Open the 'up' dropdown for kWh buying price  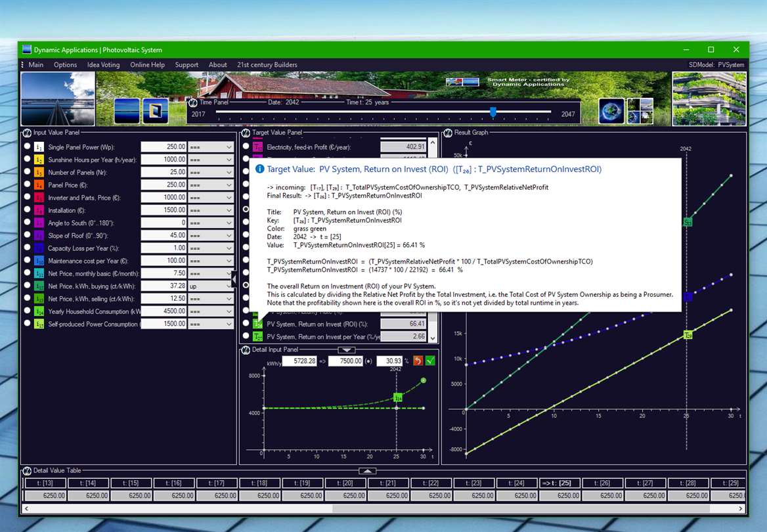(x=211, y=286)
